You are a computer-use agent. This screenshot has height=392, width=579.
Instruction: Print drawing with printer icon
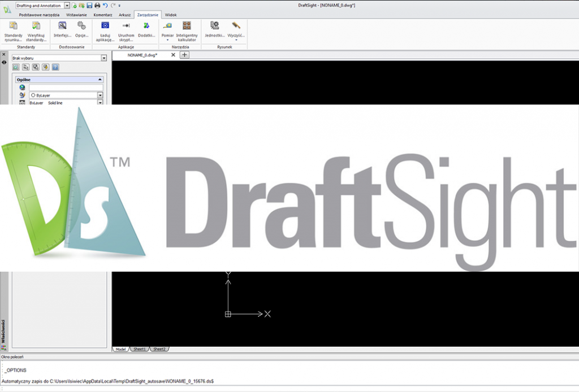[97, 6]
